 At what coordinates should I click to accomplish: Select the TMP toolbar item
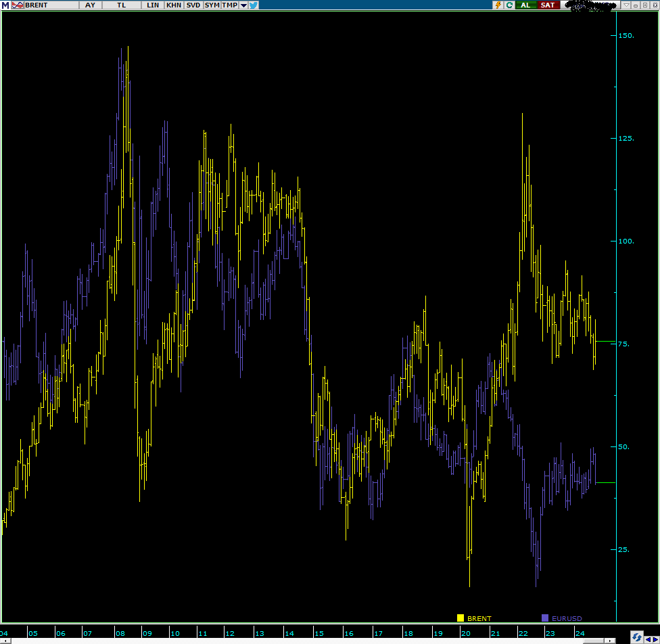230,5
